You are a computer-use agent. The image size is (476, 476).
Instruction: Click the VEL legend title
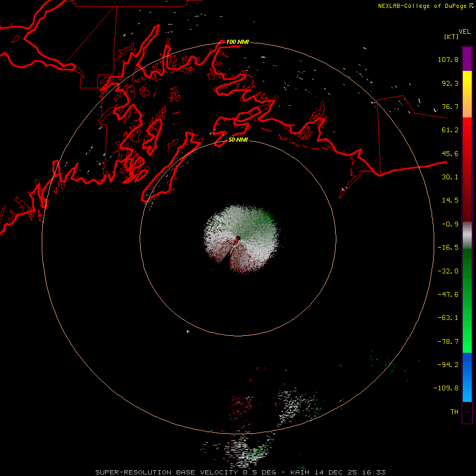click(464, 32)
